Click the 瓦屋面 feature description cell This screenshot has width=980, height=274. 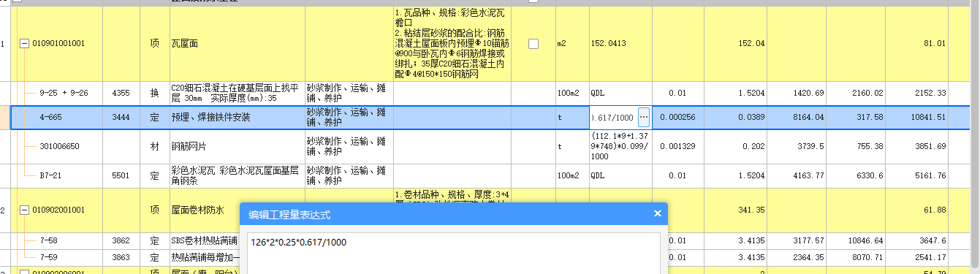pos(452,44)
